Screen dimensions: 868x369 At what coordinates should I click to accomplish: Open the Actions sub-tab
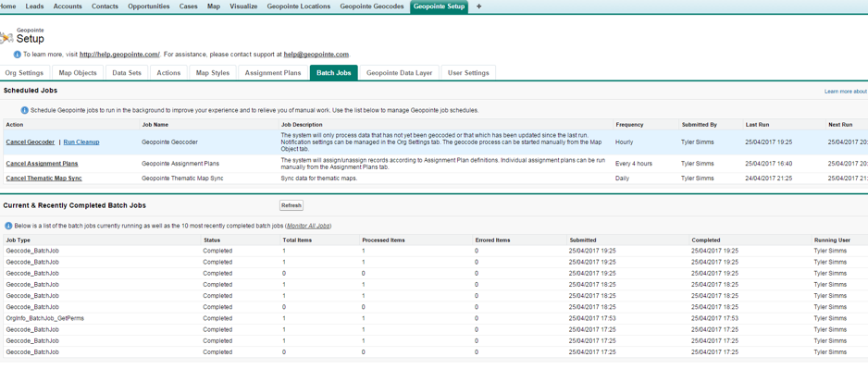coord(168,72)
